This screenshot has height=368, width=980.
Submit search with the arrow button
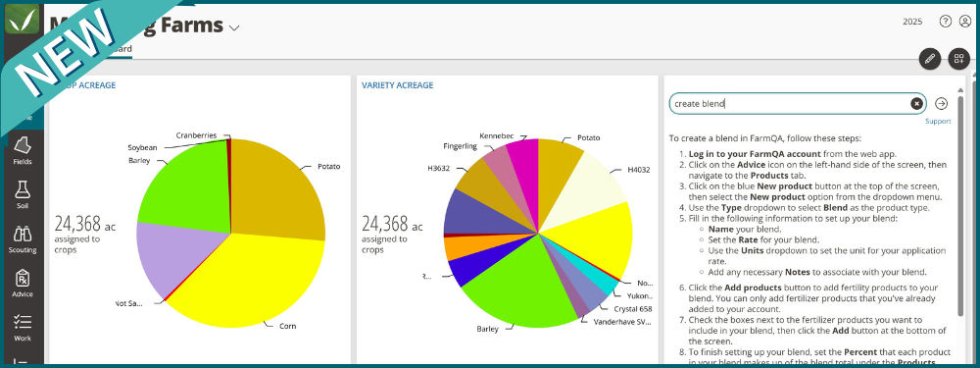(x=941, y=104)
